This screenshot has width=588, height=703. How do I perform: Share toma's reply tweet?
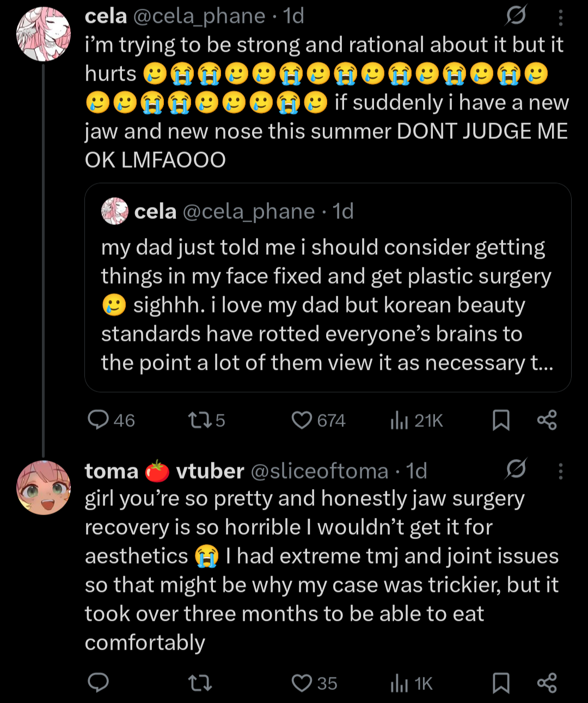(x=547, y=683)
